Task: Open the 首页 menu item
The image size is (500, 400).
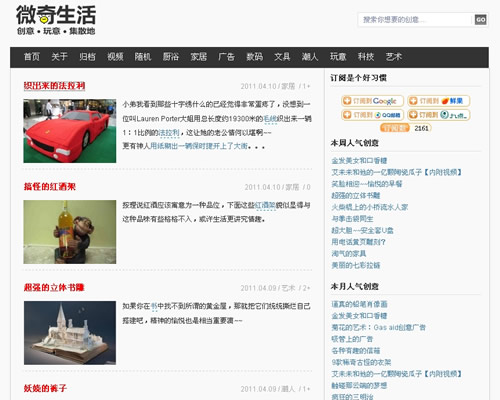Action: pos(32,57)
